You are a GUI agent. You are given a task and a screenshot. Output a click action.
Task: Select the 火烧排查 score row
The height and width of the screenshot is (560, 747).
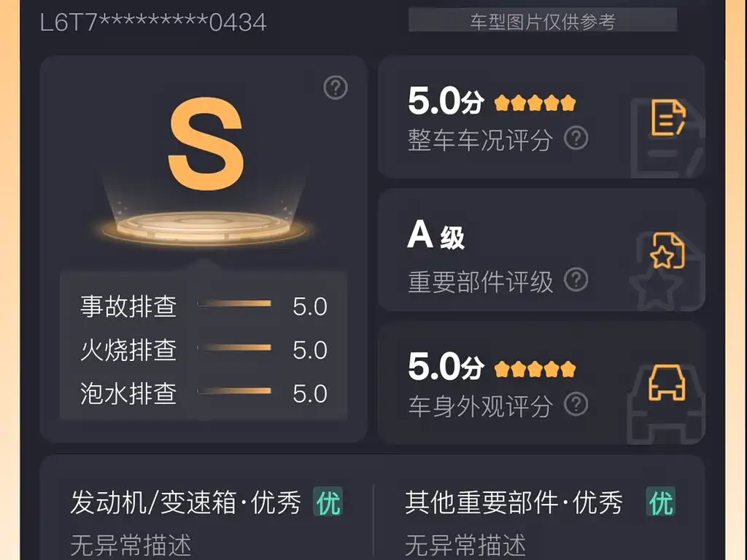tap(204, 350)
